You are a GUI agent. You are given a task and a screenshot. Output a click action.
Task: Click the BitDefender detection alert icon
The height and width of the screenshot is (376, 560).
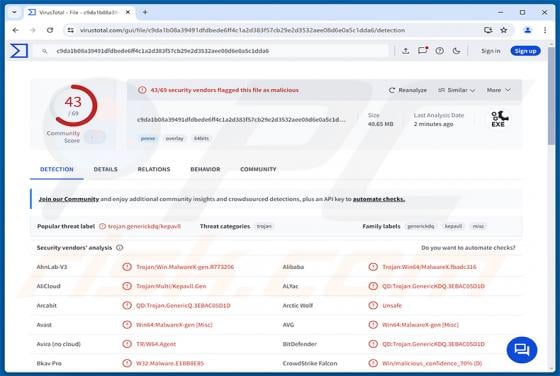click(x=373, y=344)
